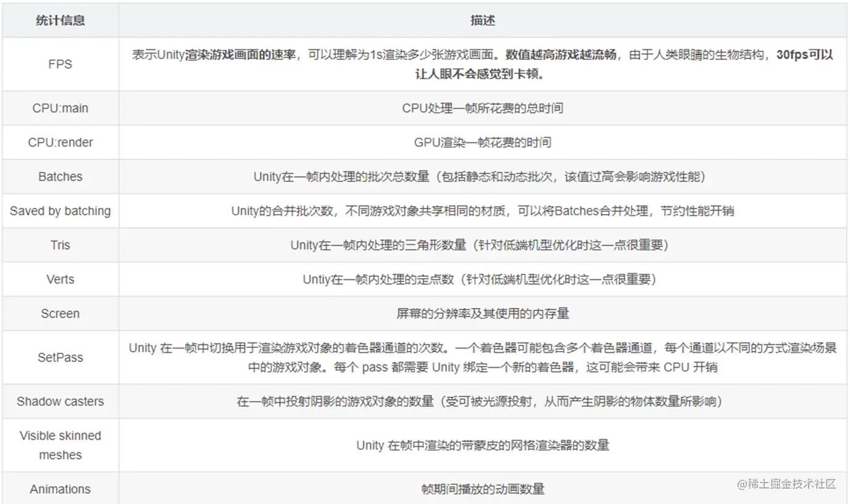The height and width of the screenshot is (504, 850).
Task: Select the Batches cell
Action: coord(60,176)
